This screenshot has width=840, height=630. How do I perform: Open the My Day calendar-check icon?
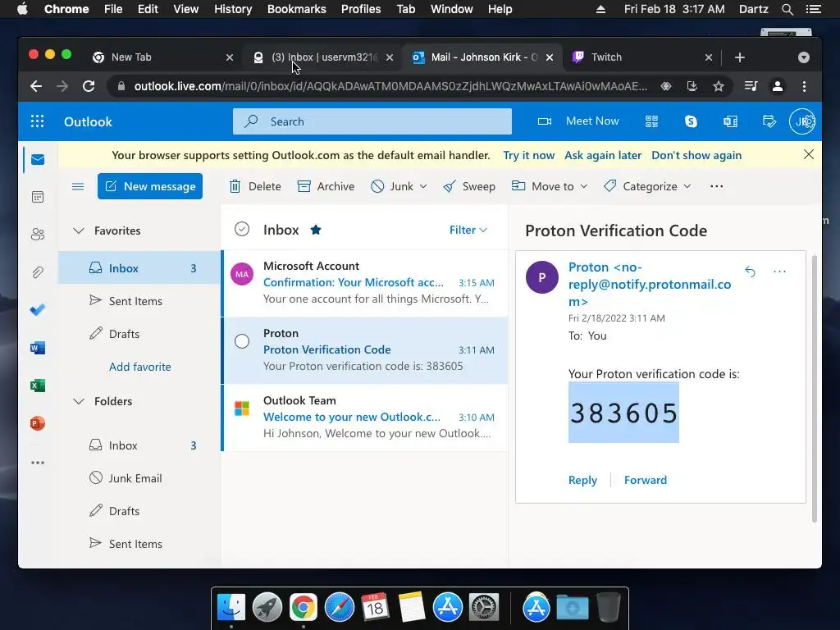click(769, 121)
